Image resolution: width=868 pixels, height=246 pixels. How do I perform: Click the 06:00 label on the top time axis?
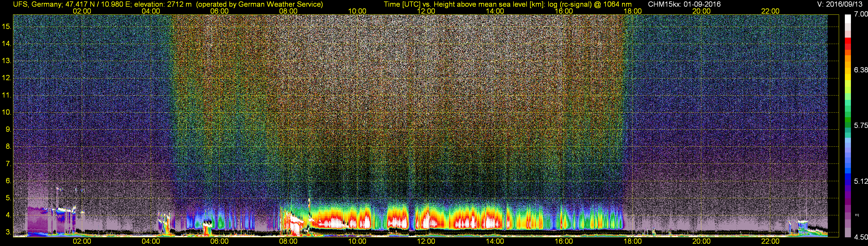pyautogui.click(x=219, y=11)
